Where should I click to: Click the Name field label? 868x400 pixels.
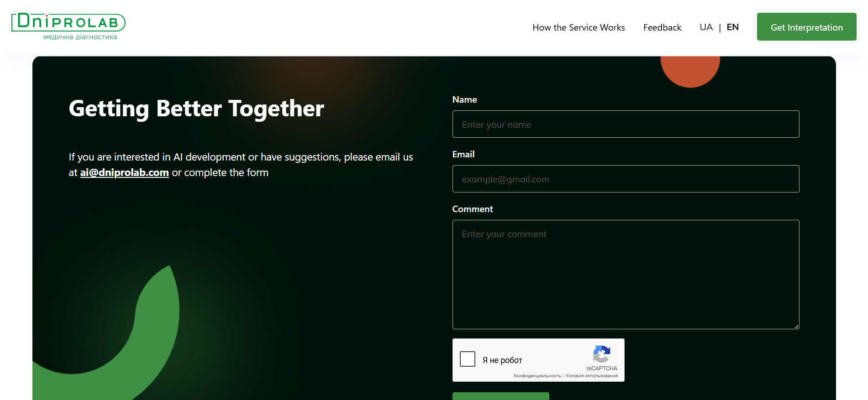[x=464, y=100]
